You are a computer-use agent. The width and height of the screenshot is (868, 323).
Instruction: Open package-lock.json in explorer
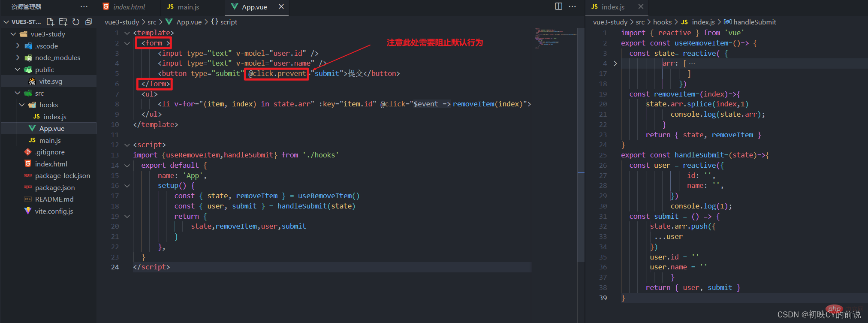[x=48, y=175]
